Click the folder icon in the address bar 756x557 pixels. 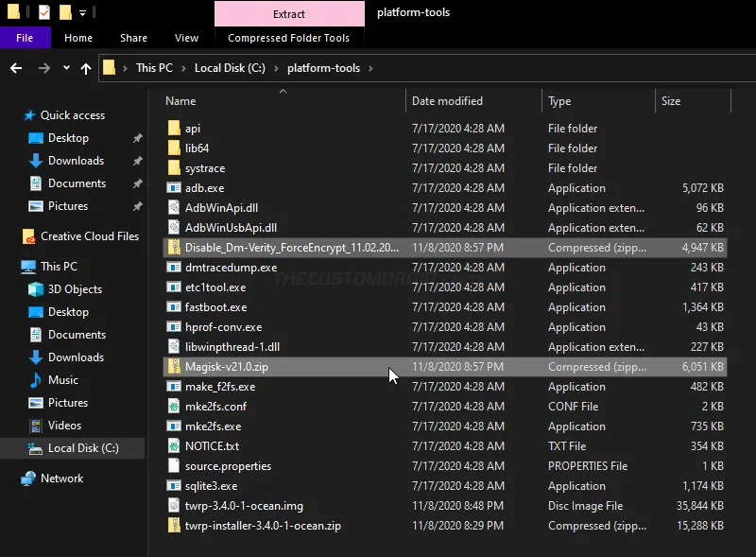(110, 67)
